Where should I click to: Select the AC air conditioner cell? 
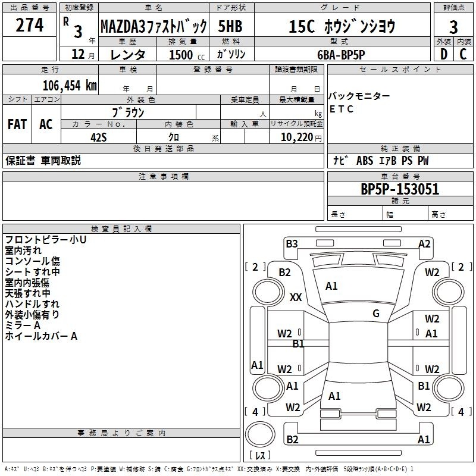point(46,124)
